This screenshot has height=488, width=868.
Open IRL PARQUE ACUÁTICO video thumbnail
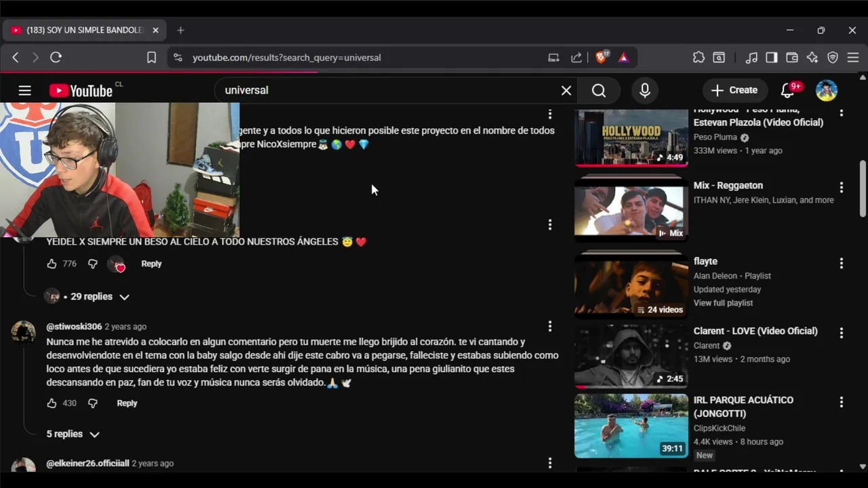[631, 426]
